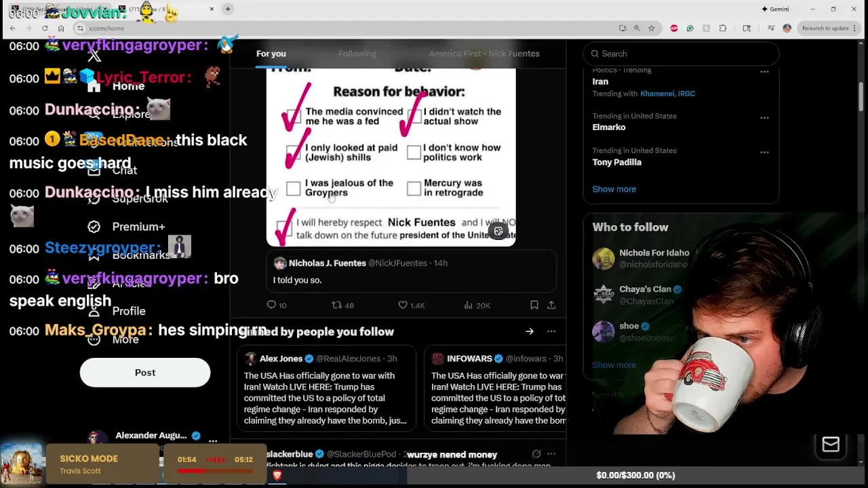Click the red adblock extension icon
This screenshot has width=868, height=488.
click(674, 28)
